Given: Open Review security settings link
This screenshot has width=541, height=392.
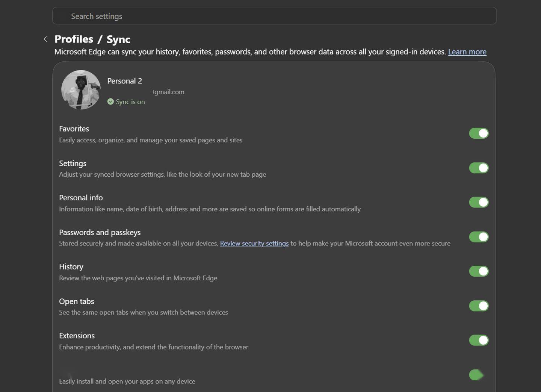Looking at the screenshot, I should click(x=254, y=244).
